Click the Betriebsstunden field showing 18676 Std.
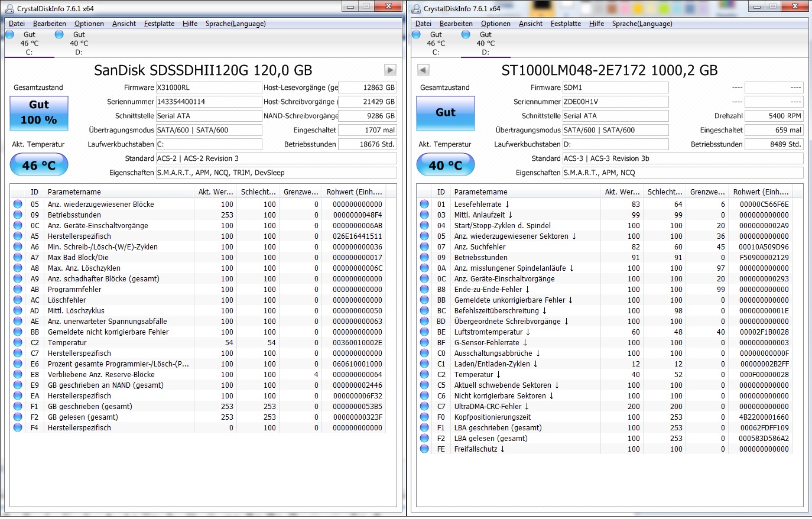Screen dimensions: 812x519 pyautogui.click(x=368, y=144)
